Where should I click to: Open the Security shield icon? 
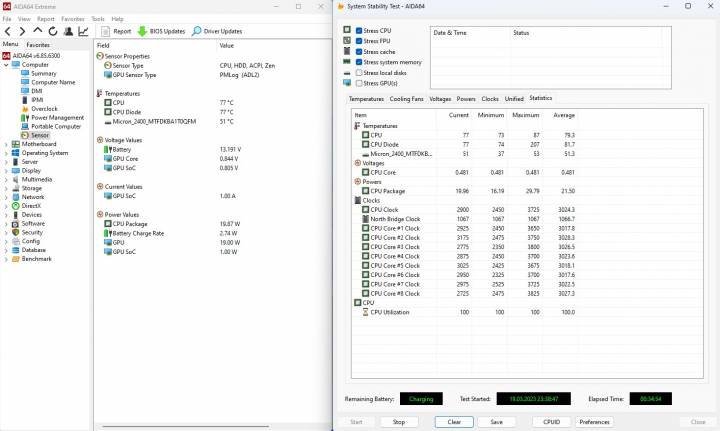(x=16, y=232)
